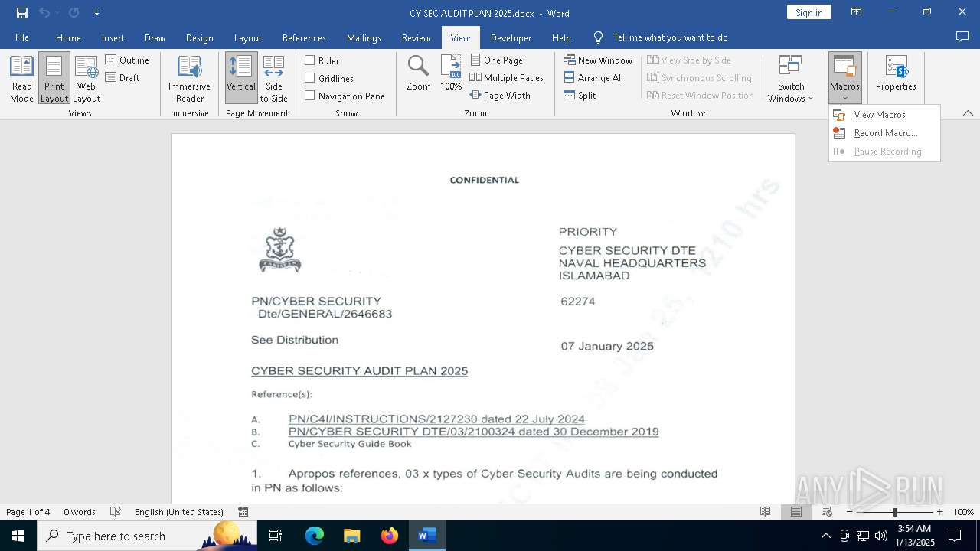The width and height of the screenshot is (980, 551).
Task: Click Arrange All windows
Action: click(593, 77)
